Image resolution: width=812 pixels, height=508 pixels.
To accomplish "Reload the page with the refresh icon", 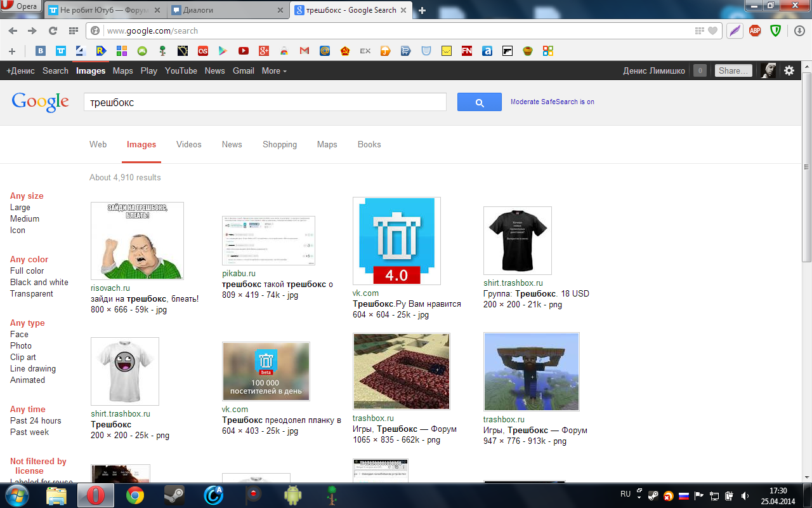I will pos(53,30).
